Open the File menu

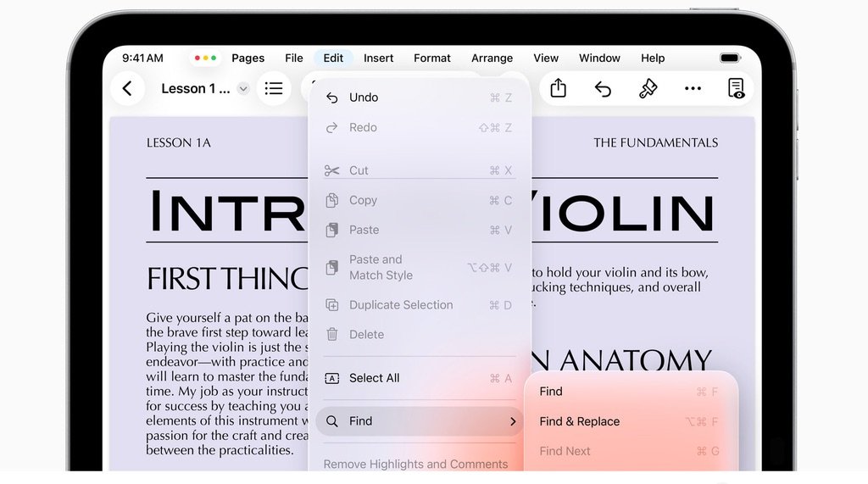pyautogui.click(x=294, y=58)
